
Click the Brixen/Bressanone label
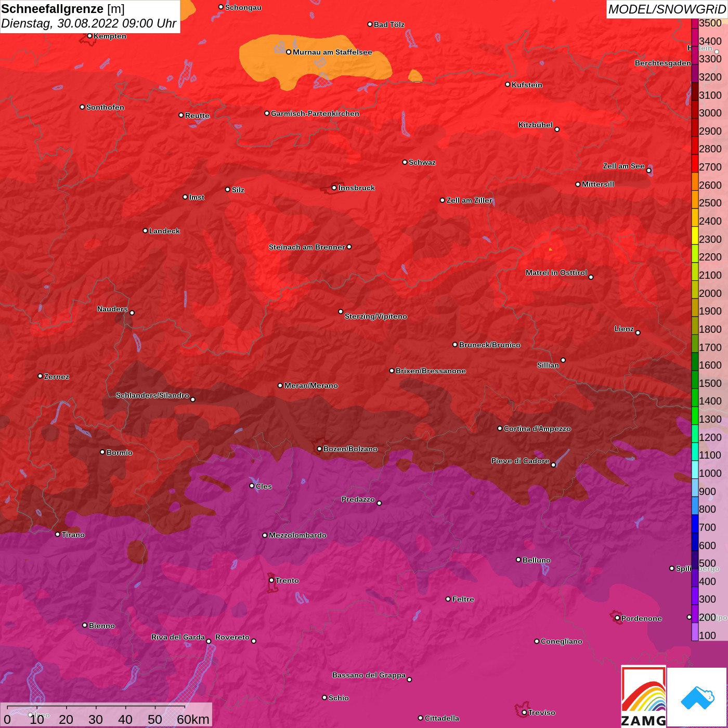431,371
